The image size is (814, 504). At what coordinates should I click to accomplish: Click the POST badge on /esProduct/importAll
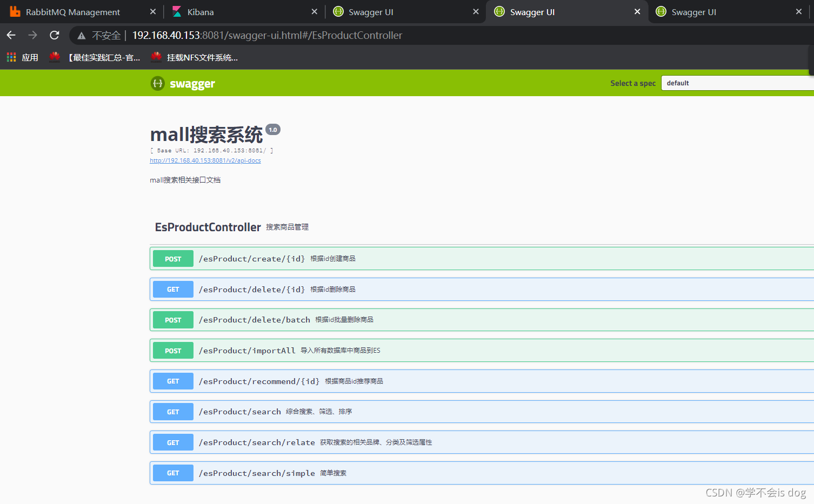coord(172,350)
